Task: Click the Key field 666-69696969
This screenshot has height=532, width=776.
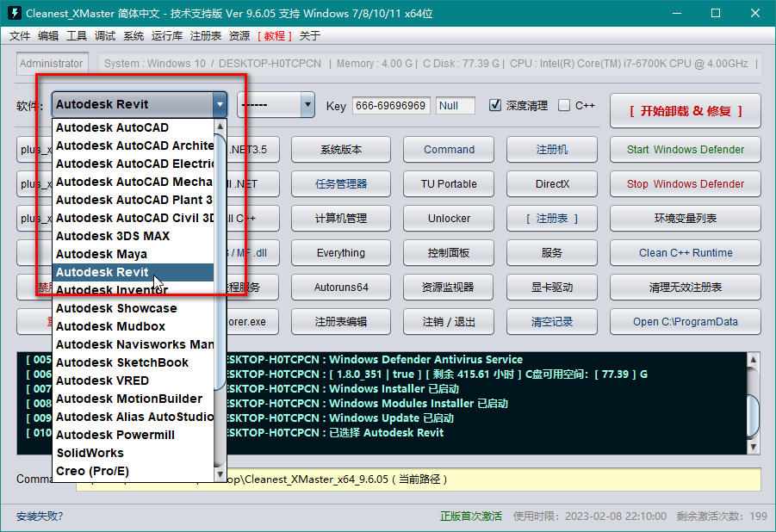Action: [x=391, y=105]
